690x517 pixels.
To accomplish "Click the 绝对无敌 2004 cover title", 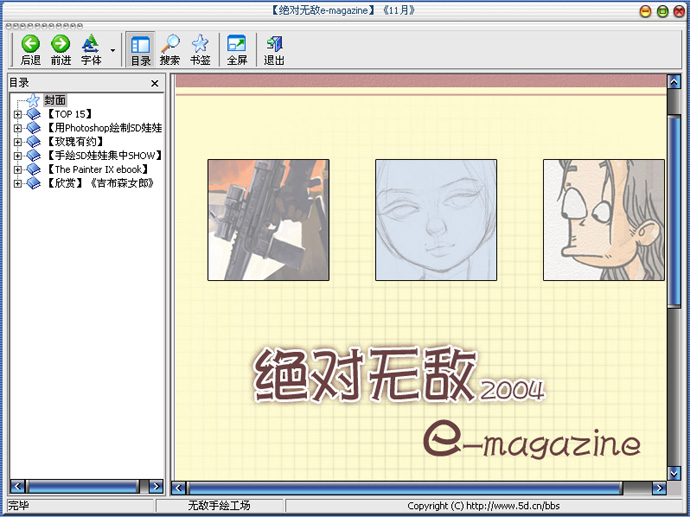I will [x=400, y=375].
